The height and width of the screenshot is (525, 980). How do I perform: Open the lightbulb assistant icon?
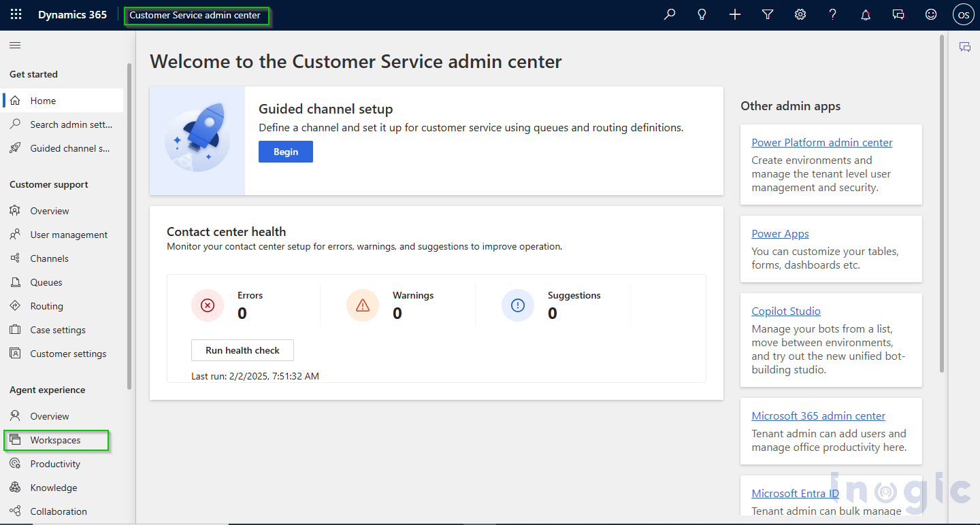(702, 14)
